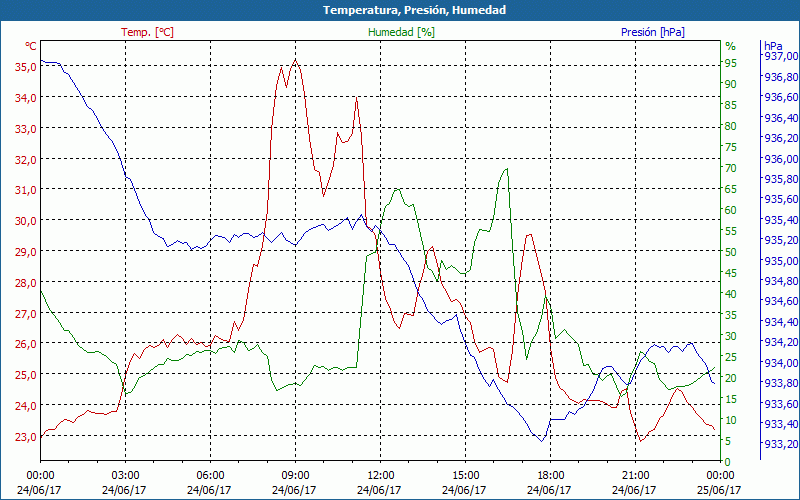The image size is (800, 500).
Task: Click the 936,60 pressure axis value
Action: click(x=781, y=97)
